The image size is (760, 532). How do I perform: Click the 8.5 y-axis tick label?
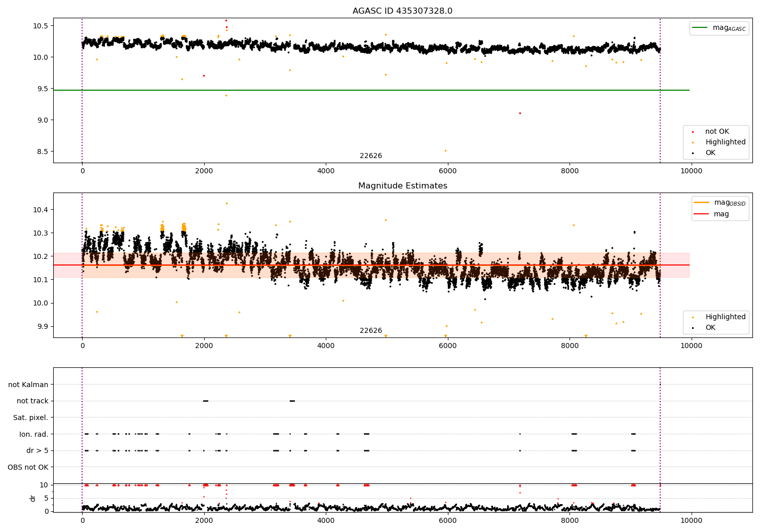pos(43,151)
